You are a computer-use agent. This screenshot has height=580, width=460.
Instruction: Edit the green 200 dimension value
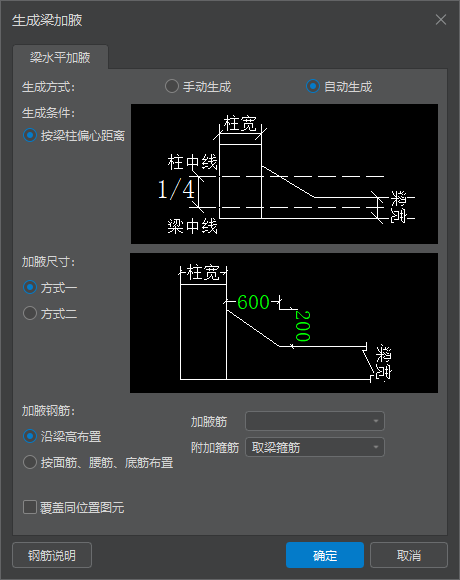tap(302, 326)
